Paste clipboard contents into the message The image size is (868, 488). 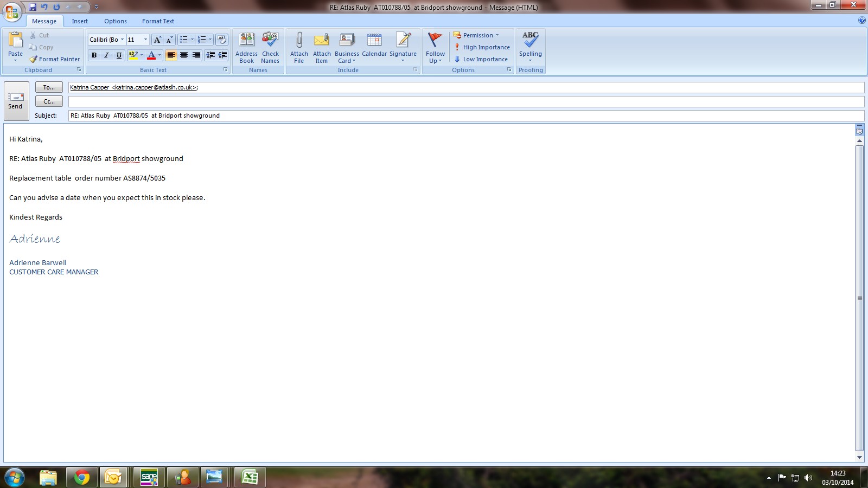15,46
